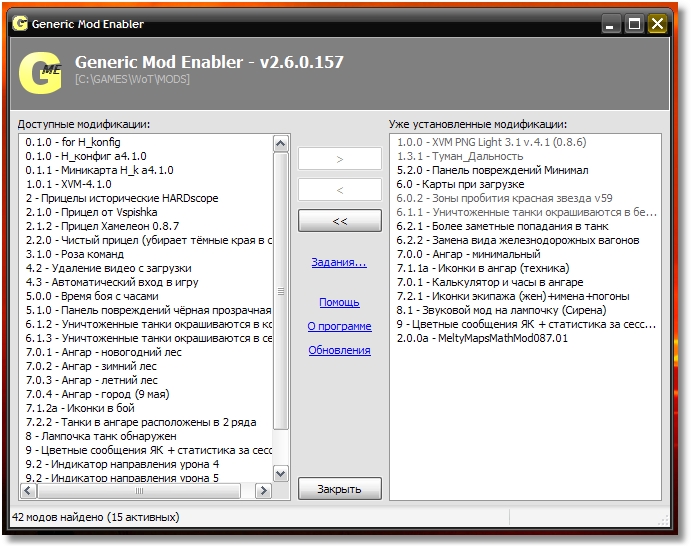692x549 pixels.
Task: Select '9.2 - Индикатор направления урона 4'
Action: click(x=122, y=465)
